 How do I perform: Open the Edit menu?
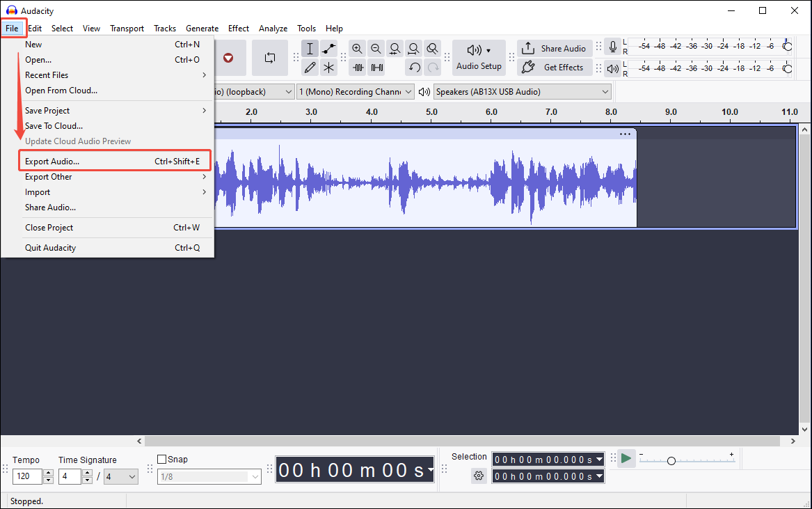(x=35, y=29)
